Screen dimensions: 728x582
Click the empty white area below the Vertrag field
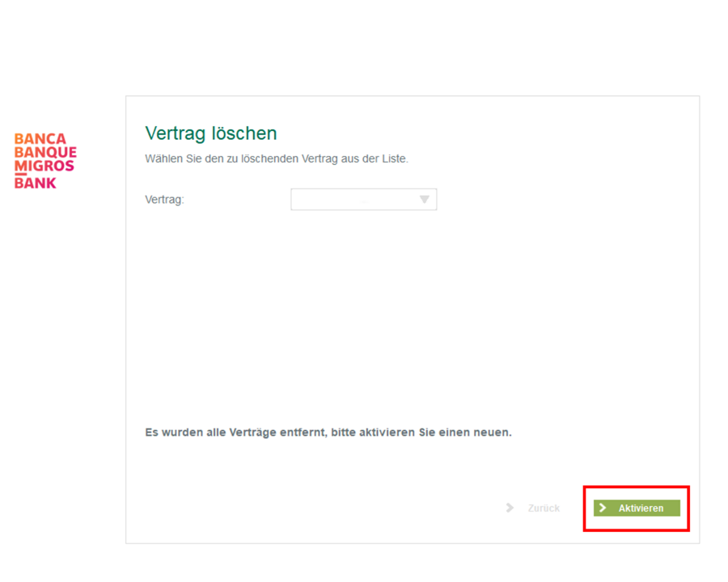click(363, 315)
